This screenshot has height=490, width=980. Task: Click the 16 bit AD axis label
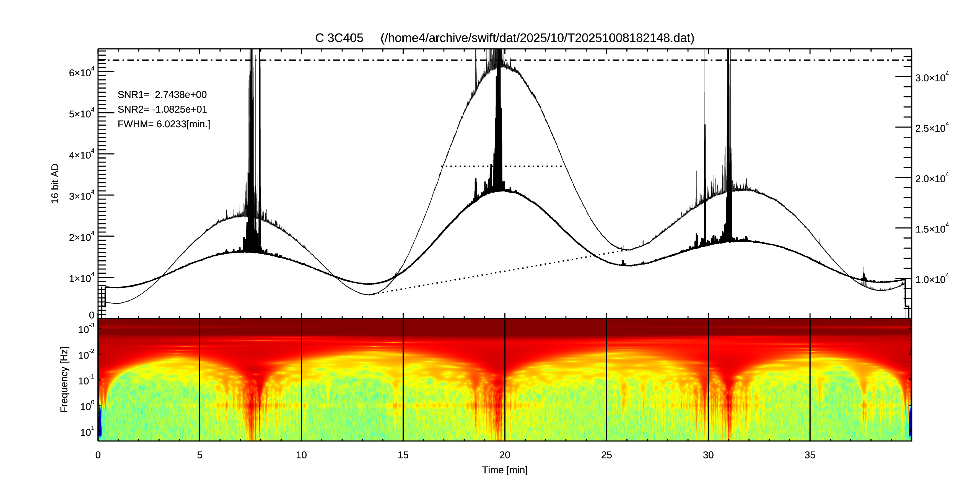[x=55, y=183]
